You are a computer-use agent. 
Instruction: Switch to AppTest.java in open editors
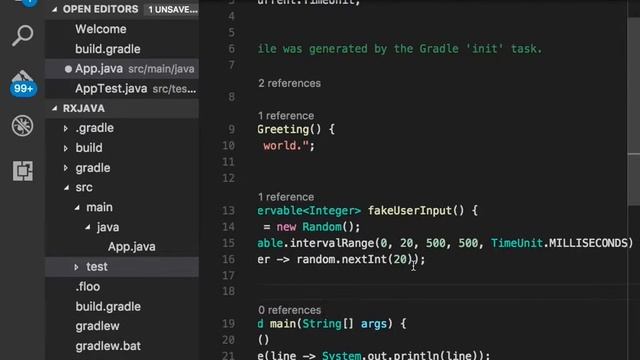click(x=122, y=89)
